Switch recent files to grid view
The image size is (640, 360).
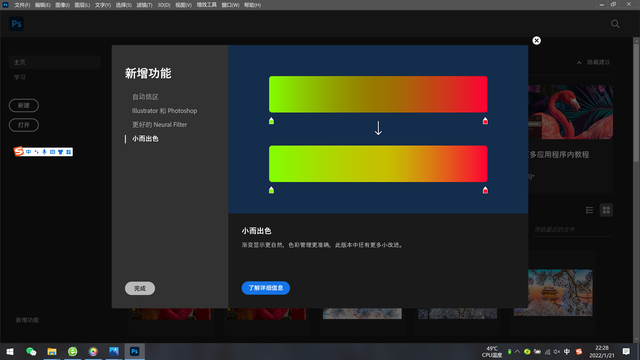(606, 210)
